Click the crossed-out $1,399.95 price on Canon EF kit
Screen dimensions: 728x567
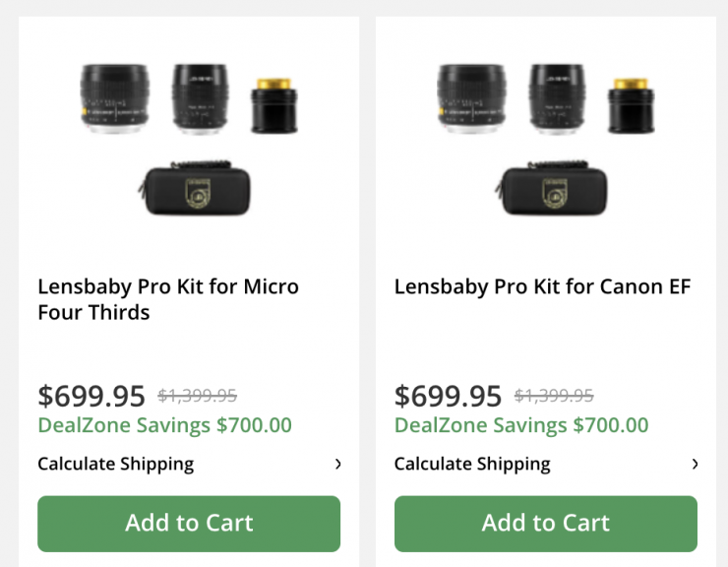coord(554,396)
